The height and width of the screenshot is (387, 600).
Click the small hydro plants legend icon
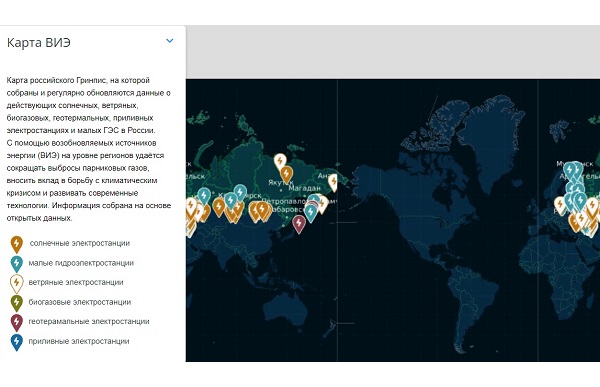pyautogui.click(x=16, y=263)
